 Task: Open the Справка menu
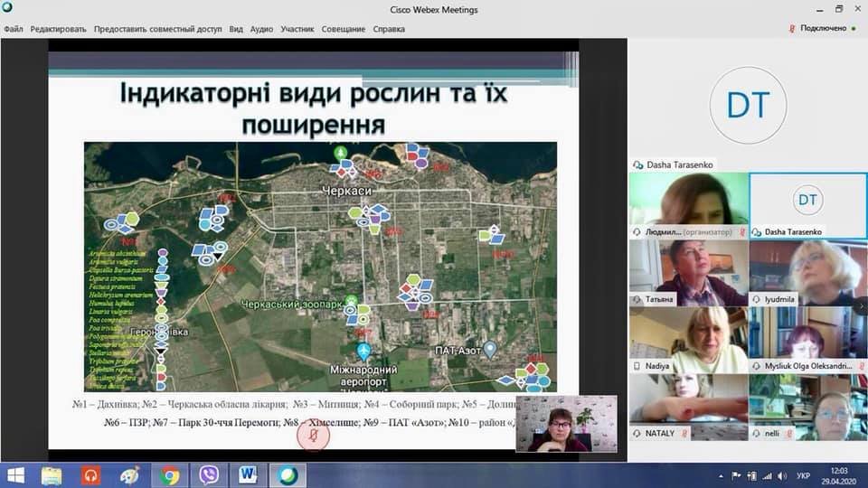(389, 29)
